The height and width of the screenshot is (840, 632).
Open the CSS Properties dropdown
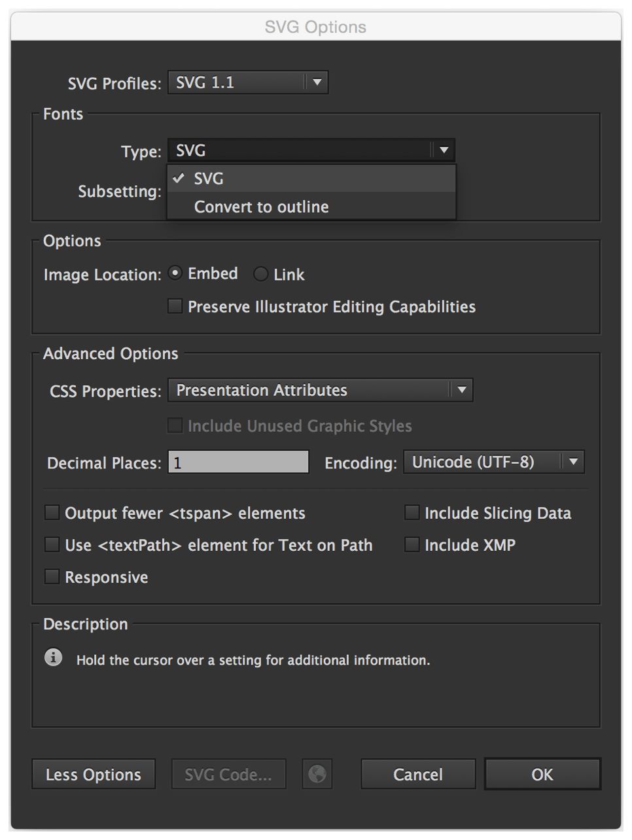[x=321, y=390]
